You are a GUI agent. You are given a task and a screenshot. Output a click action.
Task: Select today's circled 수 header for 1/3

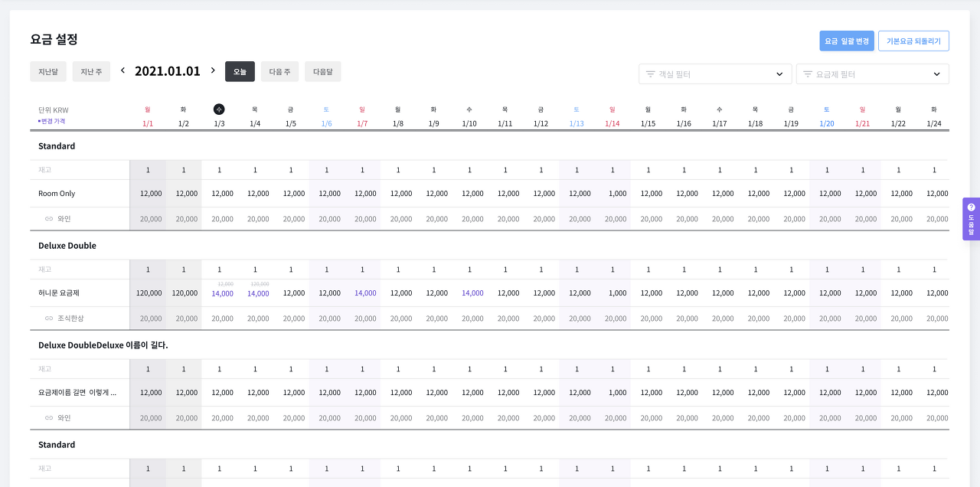[219, 109]
